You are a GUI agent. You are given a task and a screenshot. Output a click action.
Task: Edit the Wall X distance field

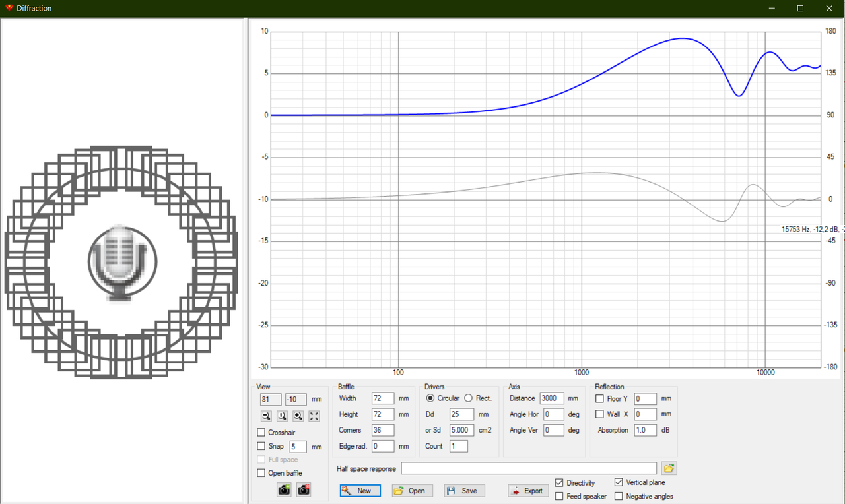tap(645, 414)
